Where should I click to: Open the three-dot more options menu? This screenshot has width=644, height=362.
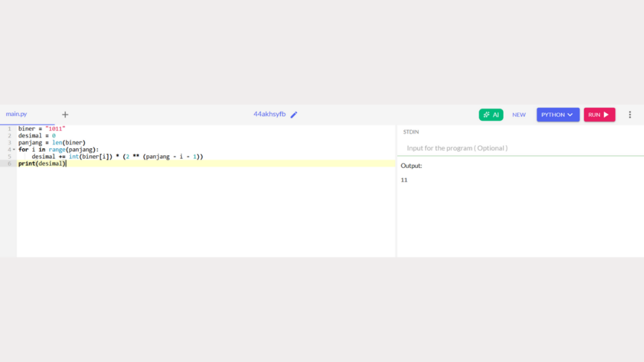click(x=630, y=114)
